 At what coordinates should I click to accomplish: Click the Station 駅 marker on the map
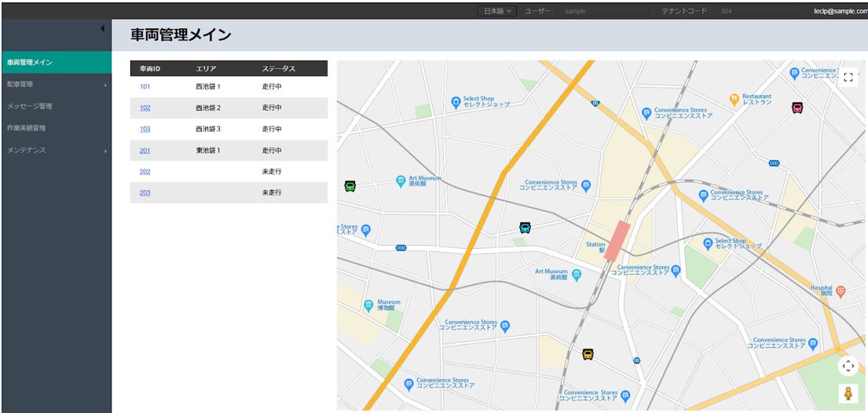(617, 241)
